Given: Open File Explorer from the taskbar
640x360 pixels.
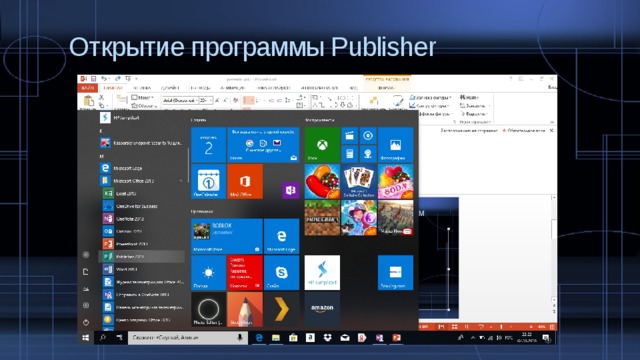Looking at the screenshot, I should (x=276, y=338).
